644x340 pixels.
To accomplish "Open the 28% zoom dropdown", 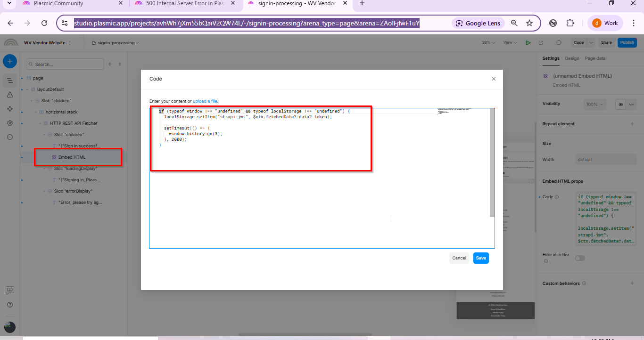I will tap(488, 42).
